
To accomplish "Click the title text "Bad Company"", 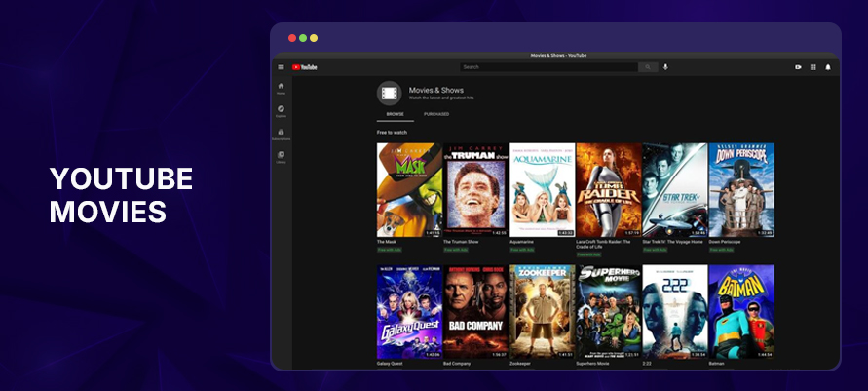I will coord(457,364).
